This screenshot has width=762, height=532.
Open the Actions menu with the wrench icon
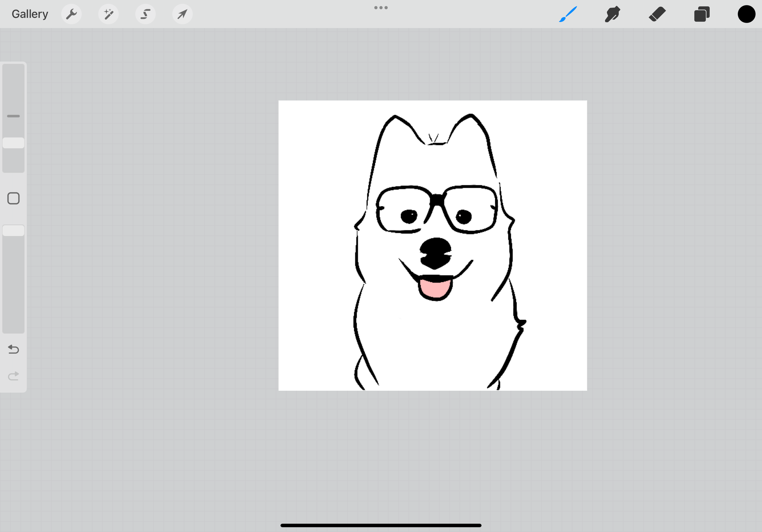click(x=71, y=14)
